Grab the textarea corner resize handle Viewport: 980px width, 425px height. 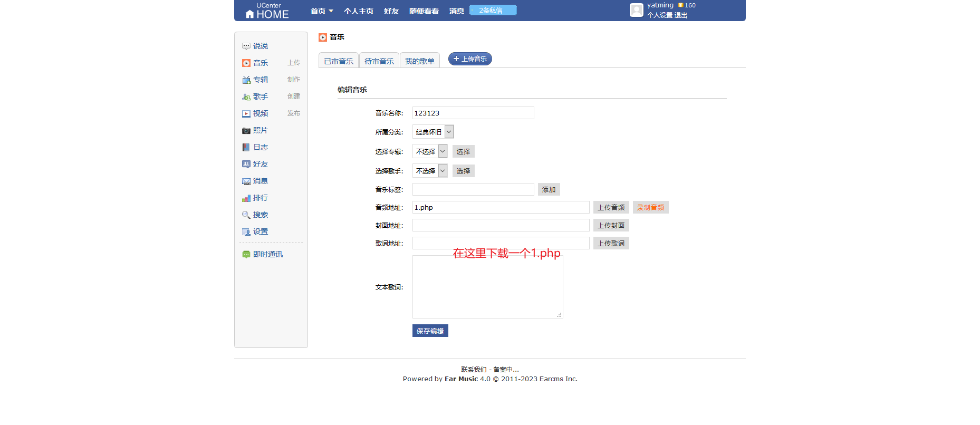point(560,315)
